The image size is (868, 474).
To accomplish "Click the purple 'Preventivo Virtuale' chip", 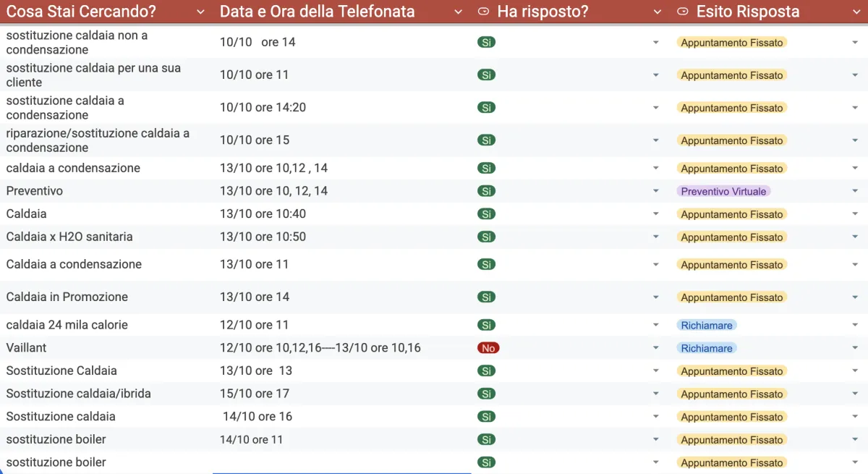I will (x=723, y=191).
